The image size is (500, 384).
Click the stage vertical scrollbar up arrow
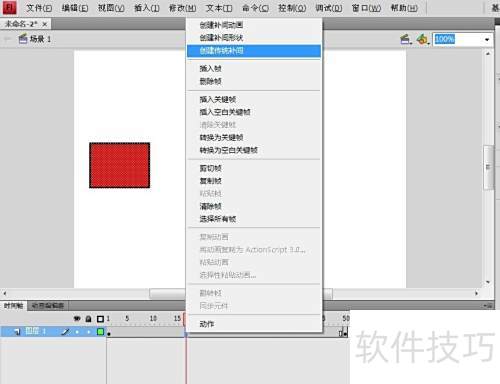click(x=488, y=54)
